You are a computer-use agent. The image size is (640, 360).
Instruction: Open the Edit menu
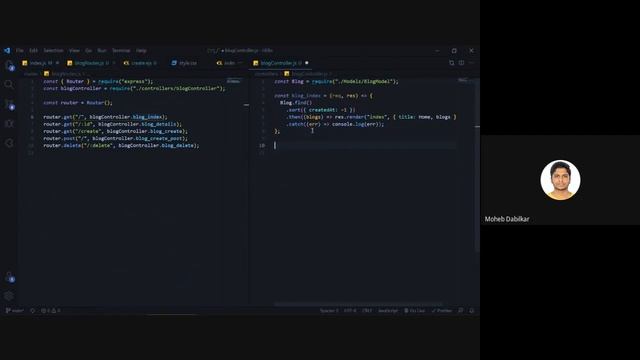[x=33, y=51]
